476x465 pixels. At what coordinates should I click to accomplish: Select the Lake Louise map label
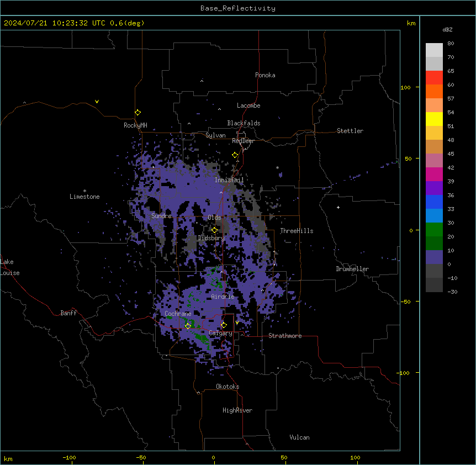(x=10, y=267)
